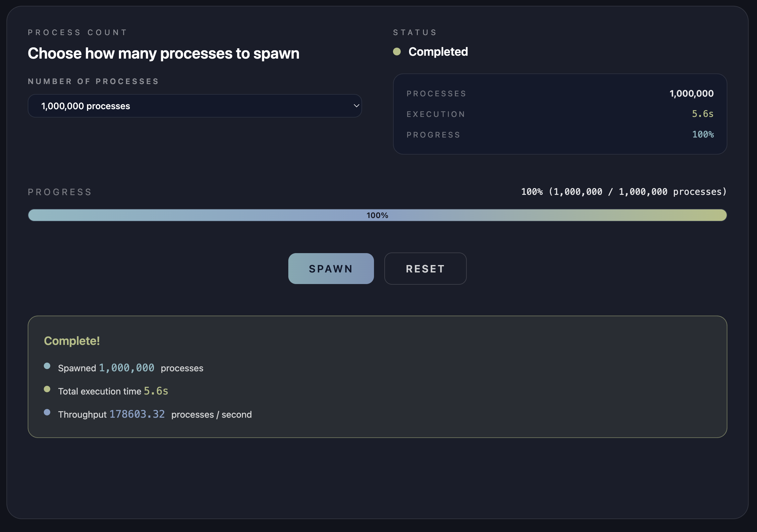Click the bullet icon beside Throughput

pos(47,412)
